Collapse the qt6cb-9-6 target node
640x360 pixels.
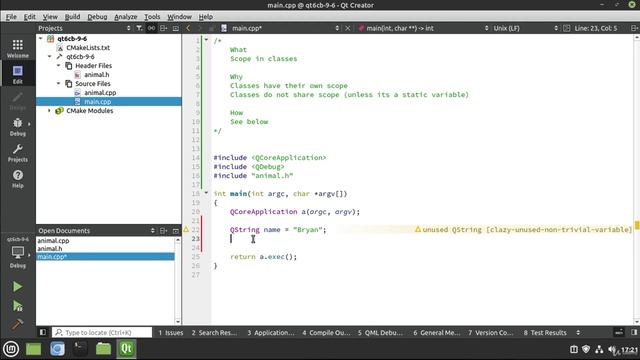(x=50, y=56)
